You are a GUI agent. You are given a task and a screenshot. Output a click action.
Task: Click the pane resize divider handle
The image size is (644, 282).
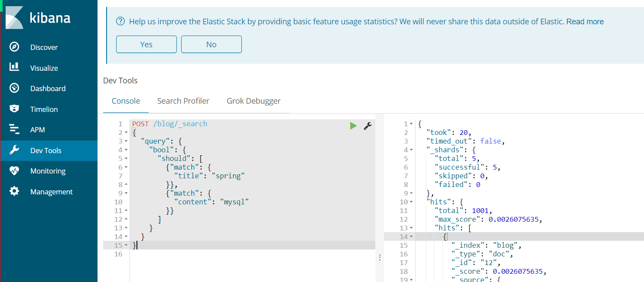pos(380,257)
